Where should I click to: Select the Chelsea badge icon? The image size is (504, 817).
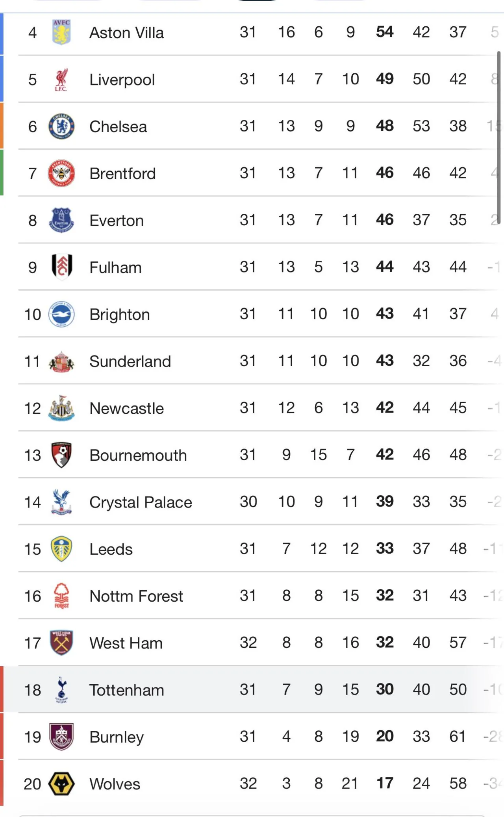61,126
